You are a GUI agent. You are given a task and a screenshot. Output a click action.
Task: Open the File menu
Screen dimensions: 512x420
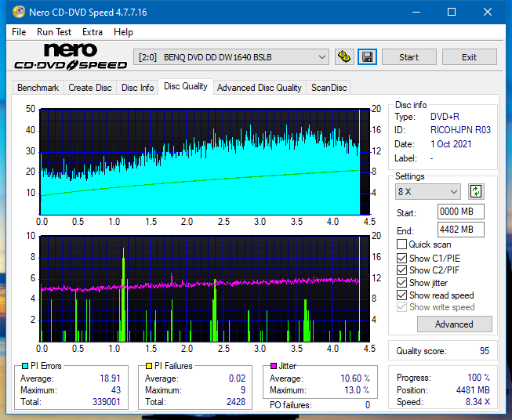(x=19, y=32)
